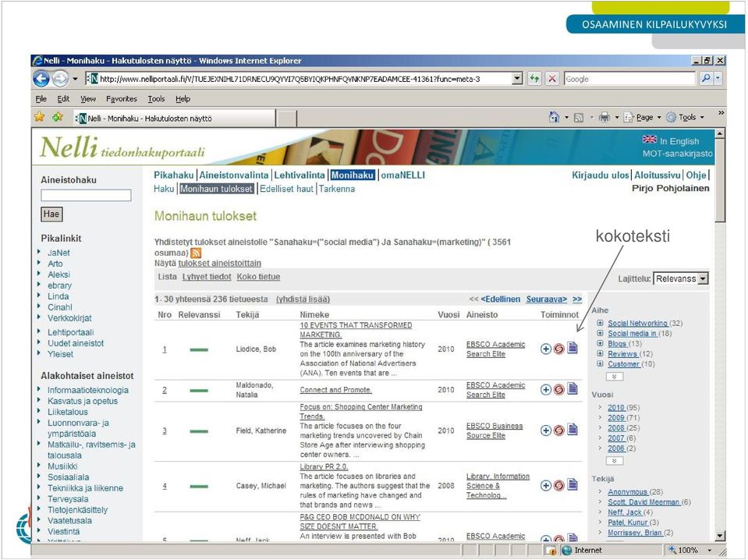Expand the Blogs subject facet
The height and width of the screenshot is (560, 748).
point(600,343)
